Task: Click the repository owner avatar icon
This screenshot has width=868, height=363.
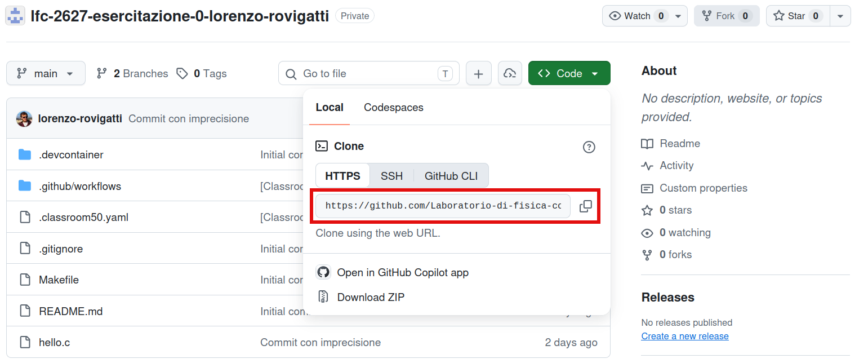Action: coord(15,16)
